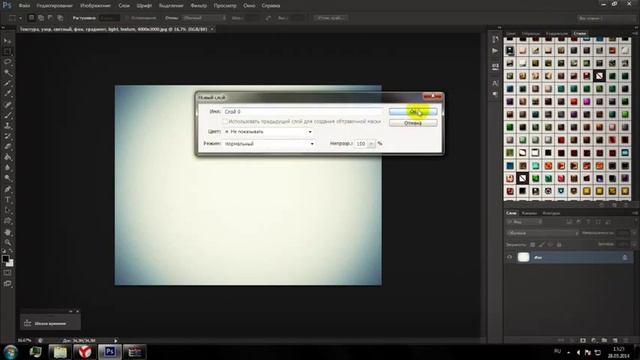Select the Crop tool
Image resolution: width=640 pixels, height=360 pixels.
coord(7,84)
